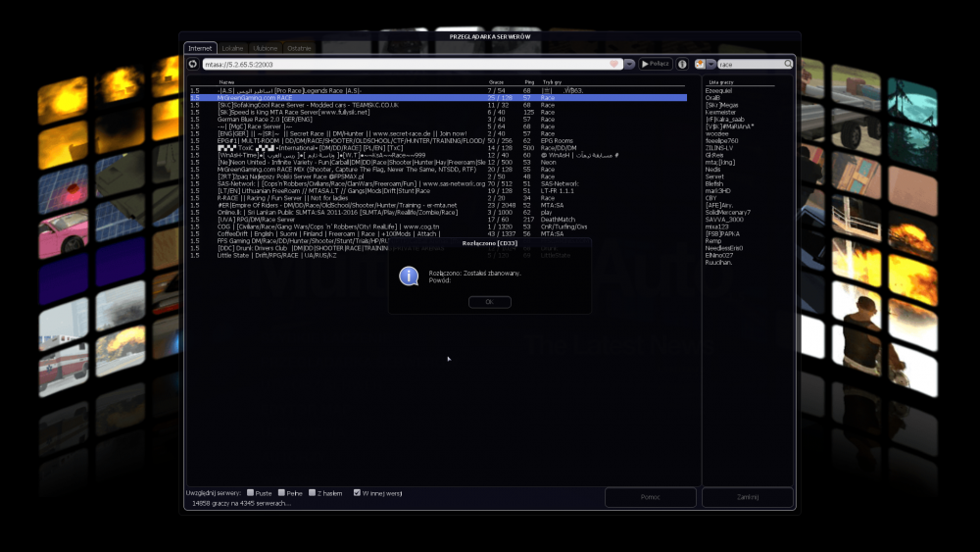Viewport: 980px width, 552px height.
Task: Click the blue info bubble in dialog
Action: coord(409,276)
